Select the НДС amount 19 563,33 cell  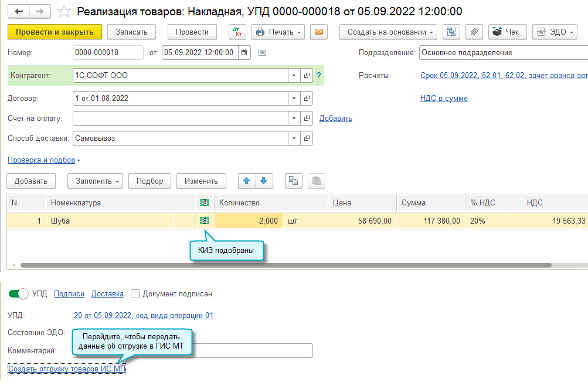(555, 221)
